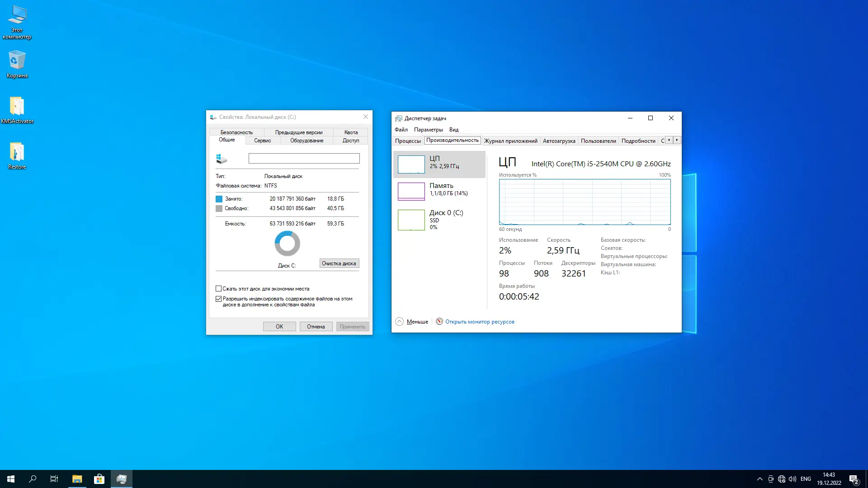Disable file content indexing checkbox
Image resolution: width=868 pixels, height=488 pixels.
click(219, 299)
